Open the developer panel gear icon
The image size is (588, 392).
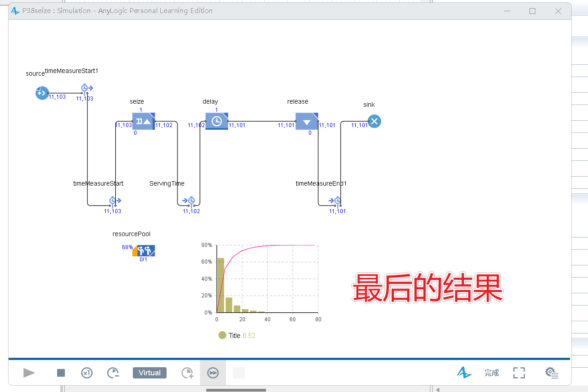coord(552,373)
